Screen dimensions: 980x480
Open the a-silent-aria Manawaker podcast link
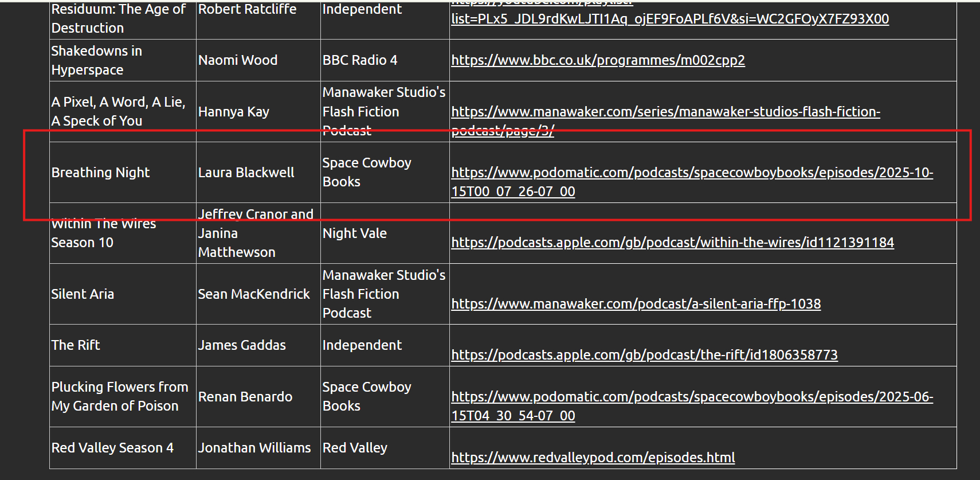click(x=636, y=304)
